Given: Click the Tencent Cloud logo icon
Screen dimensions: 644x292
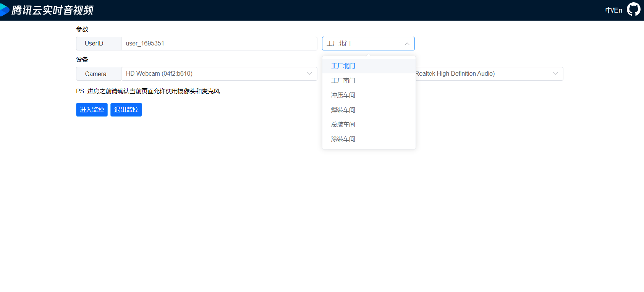Looking at the screenshot, I should tap(4, 10).
